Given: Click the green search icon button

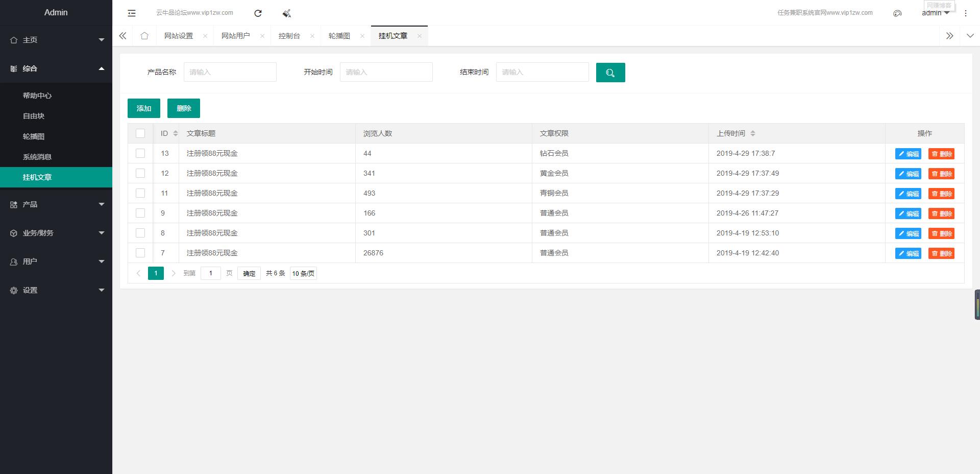Looking at the screenshot, I should click(610, 73).
